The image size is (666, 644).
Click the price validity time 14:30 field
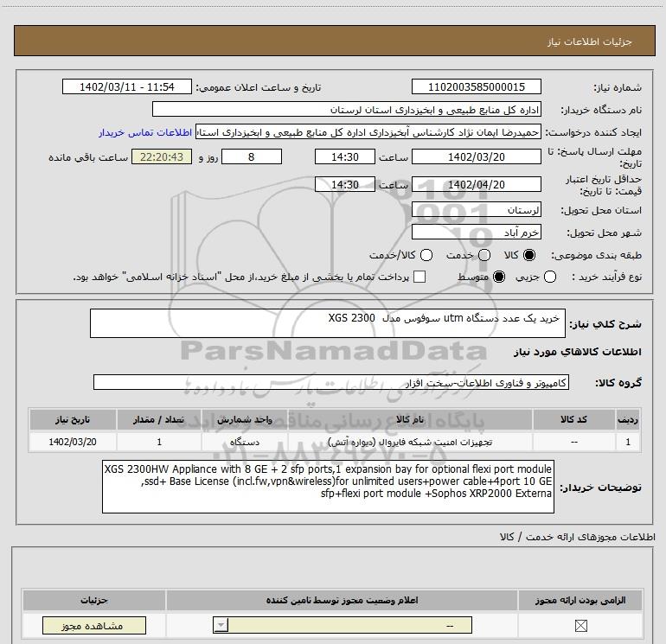coord(345,185)
